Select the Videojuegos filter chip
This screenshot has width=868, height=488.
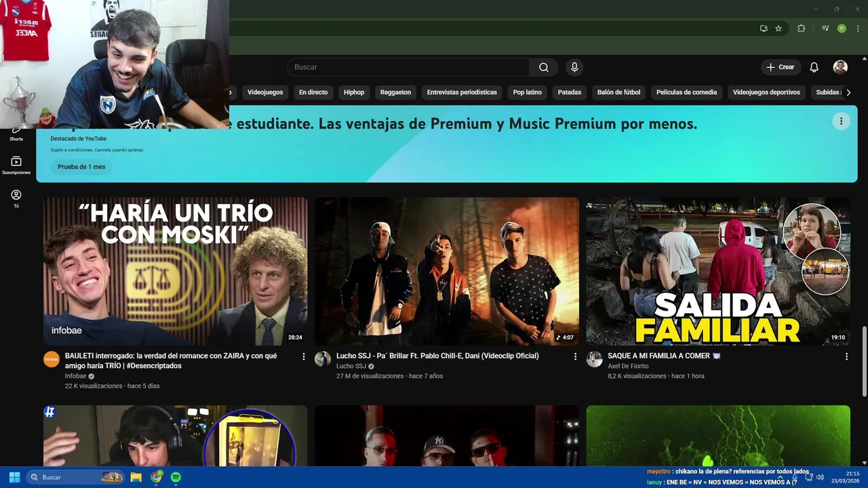point(265,92)
